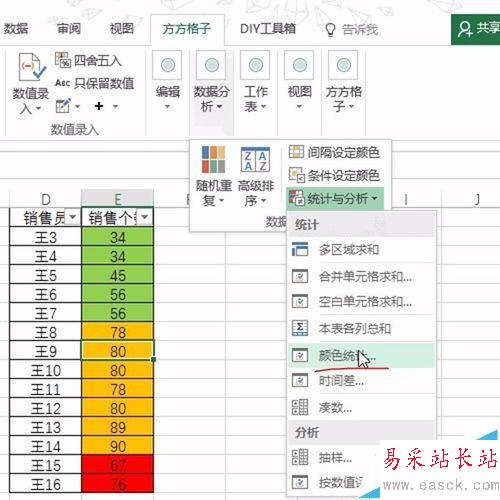Image resolution: width=500 pixels, height=500 pixels.
Task: Click the 视图 group circle icon in ribbon
Action: pos(299,65)
